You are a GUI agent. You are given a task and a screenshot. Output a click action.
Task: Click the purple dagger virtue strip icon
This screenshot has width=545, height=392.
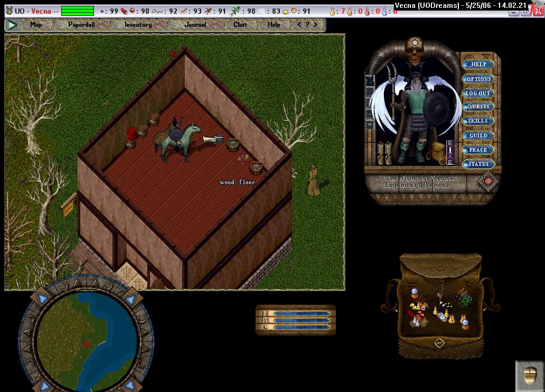pyautogui.click(x=450, y=152)
